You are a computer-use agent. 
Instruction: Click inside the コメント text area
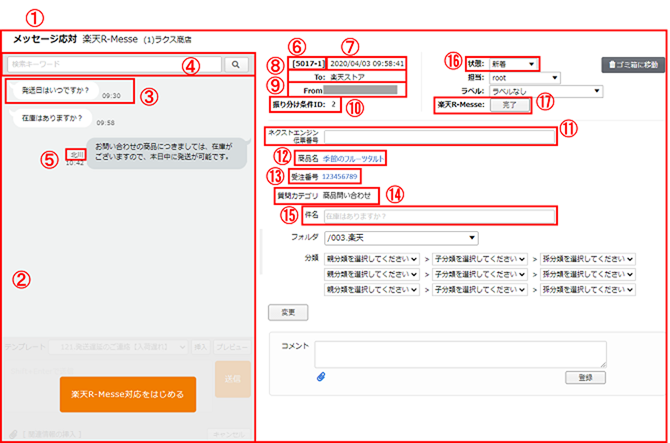pos(460,353)
